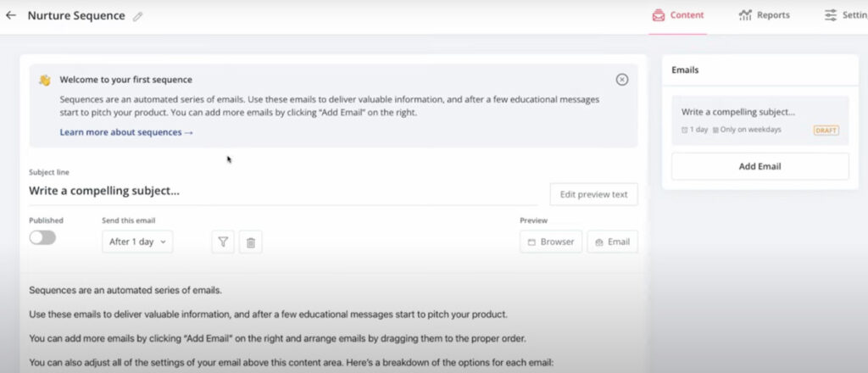The height and width of the screenshot is (373, 868).
Task: Send a preview by Email
Action: [x=612, y=242]
